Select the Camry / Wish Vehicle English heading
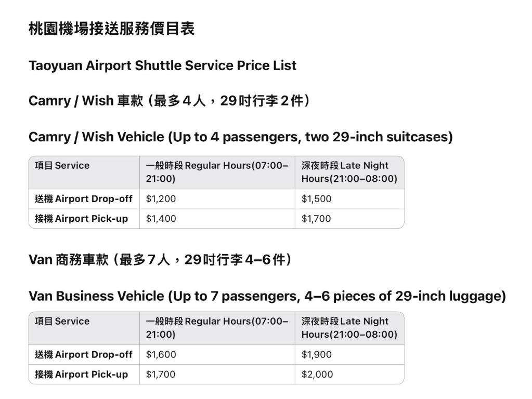Image resolution: width=532 pixels, height=399 pixels. pos(241,137)
